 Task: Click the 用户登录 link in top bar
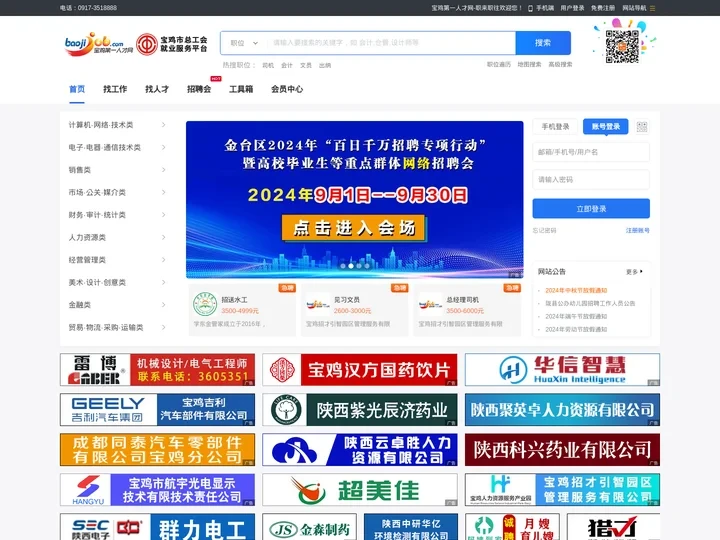coord(572,8)
